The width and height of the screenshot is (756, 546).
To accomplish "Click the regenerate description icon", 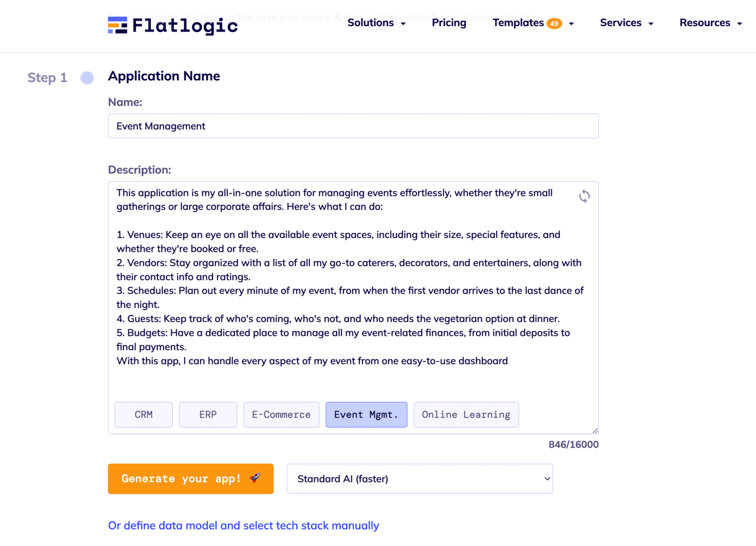I will [584, 196].
